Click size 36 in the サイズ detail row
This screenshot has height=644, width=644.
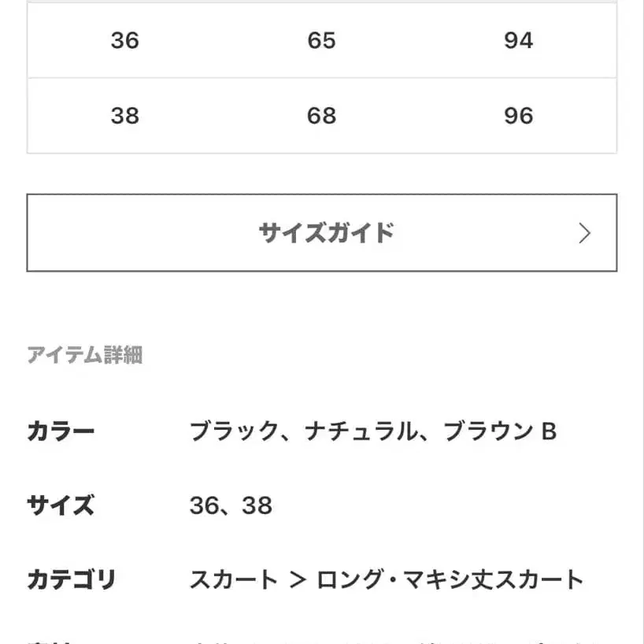204,505
